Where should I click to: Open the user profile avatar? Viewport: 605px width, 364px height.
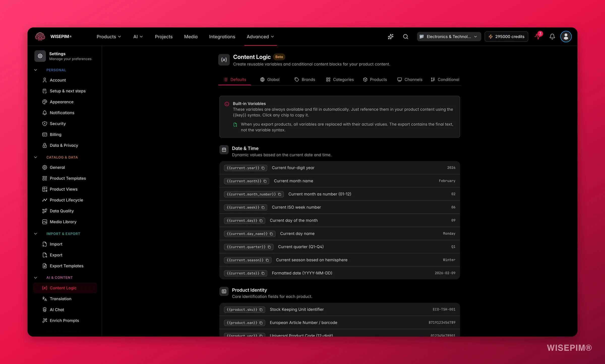click(x=566, y=37)
